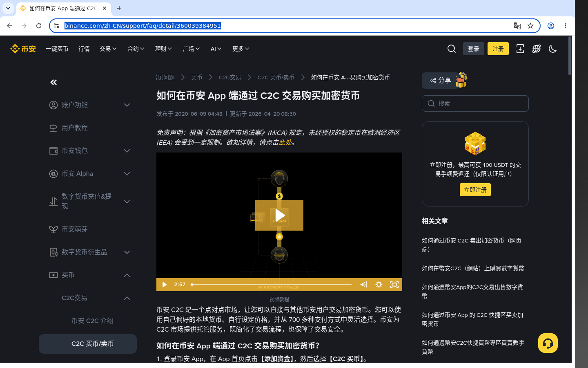Viewport: 588px width, 368px height.
Task: Click the download app icon in header
Action: click(x=520, y=49)
